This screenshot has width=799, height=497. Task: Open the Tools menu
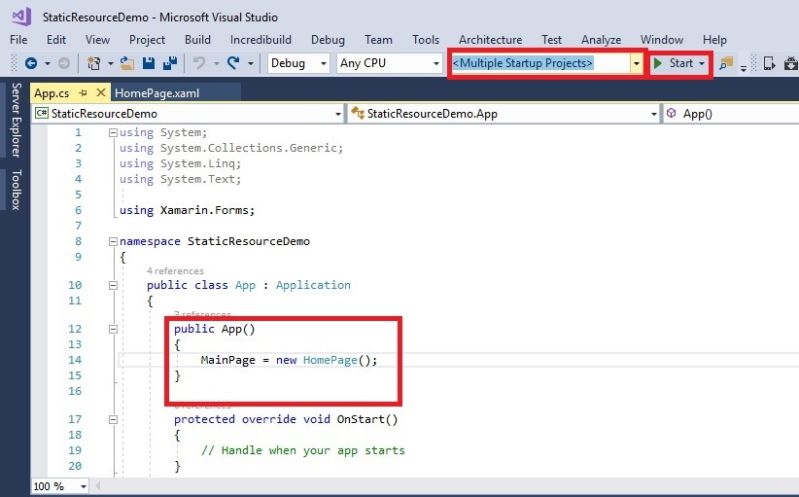point(425,40)
